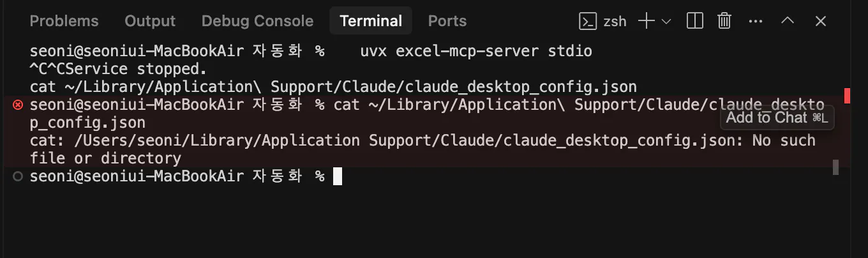This screenshot has width=868, height=258.
Task: Click the terminal scrollbar thumb
Action: (x=835, y=167)
